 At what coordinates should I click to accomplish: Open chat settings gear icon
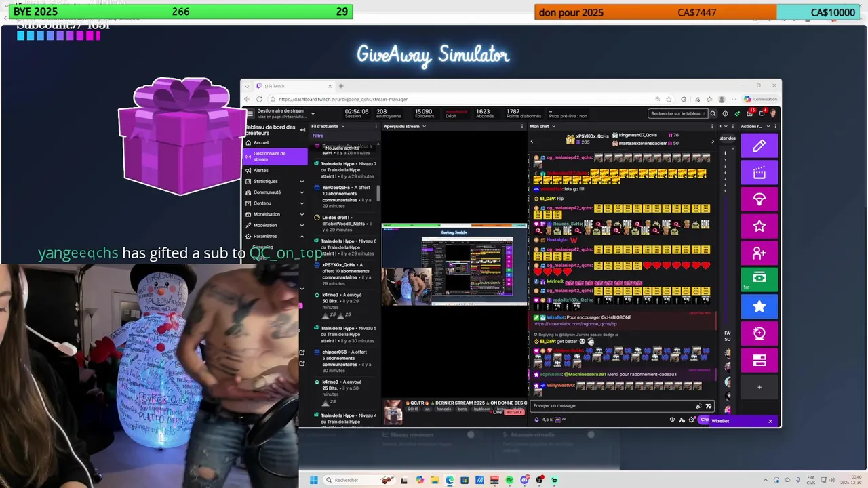[692, 420]
